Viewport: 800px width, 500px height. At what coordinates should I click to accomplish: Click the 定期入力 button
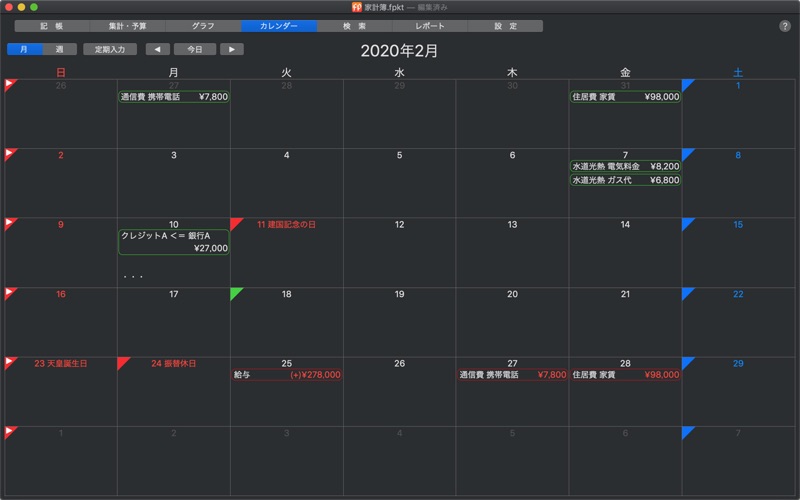110,49
